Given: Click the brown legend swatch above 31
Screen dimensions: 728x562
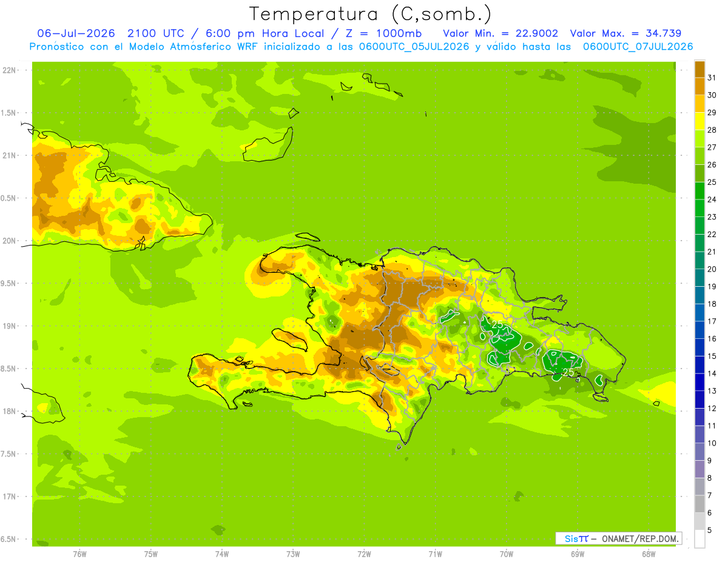Looking at the screenshot, I should (x=699, y=69).
